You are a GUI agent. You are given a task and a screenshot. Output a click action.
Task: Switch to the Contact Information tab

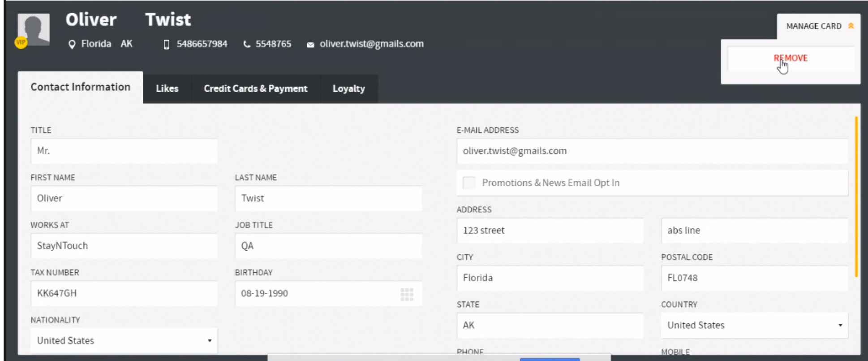81,87
